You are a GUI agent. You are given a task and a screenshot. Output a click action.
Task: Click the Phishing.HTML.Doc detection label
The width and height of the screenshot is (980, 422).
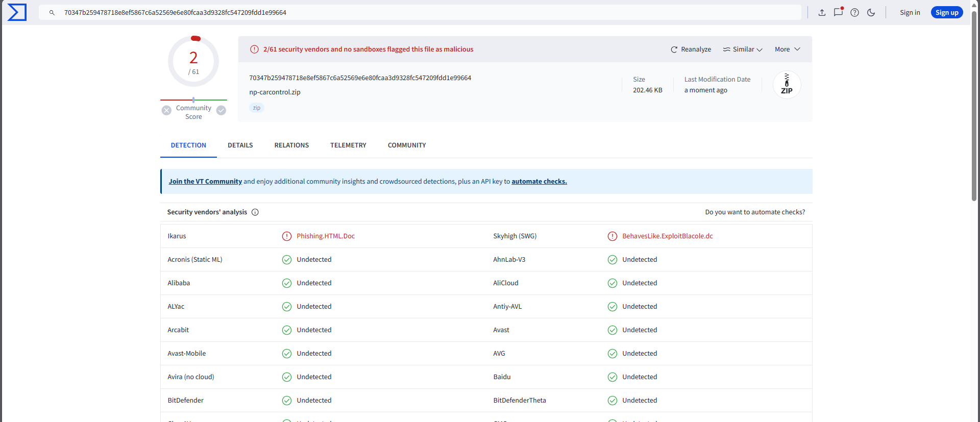326,236
